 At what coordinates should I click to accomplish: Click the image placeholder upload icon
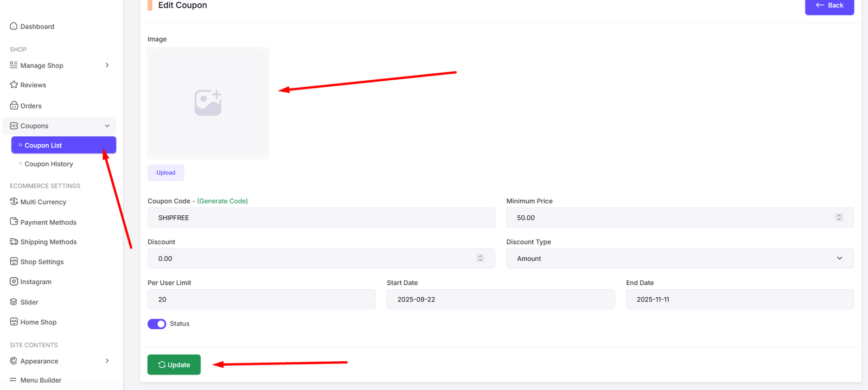click(208, 103)
